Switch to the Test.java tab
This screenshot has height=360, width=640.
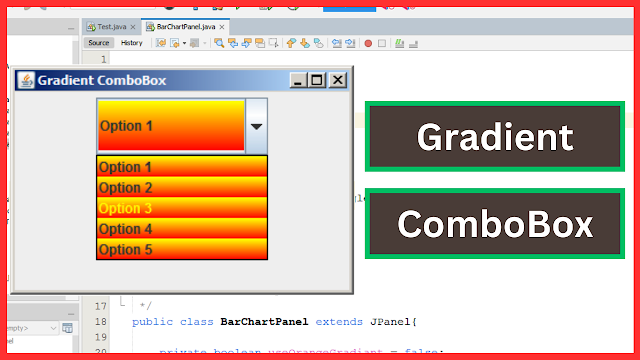(x=111, y=27)
